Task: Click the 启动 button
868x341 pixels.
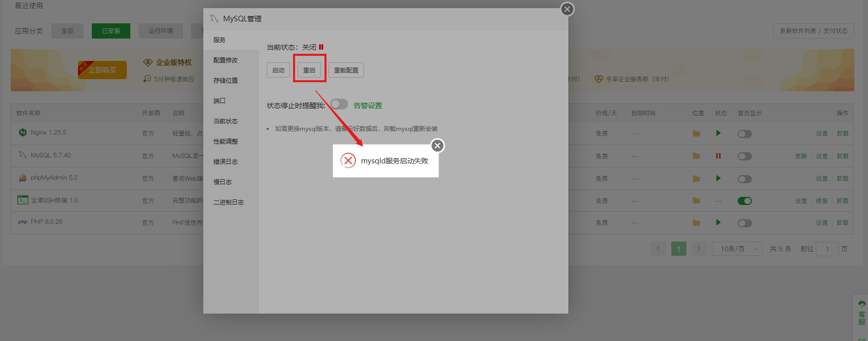Action: coord(278,70)
